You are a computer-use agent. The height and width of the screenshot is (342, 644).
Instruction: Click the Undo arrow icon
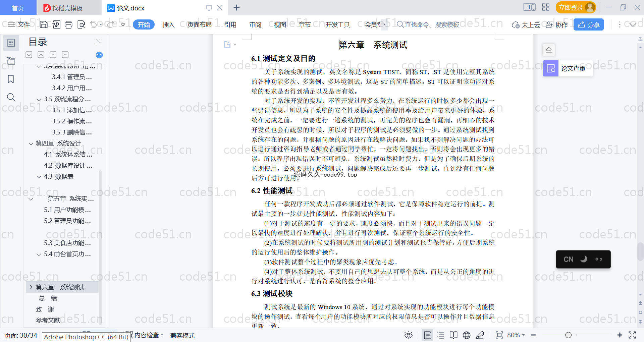pyautogui.click(x=94, y=24)
